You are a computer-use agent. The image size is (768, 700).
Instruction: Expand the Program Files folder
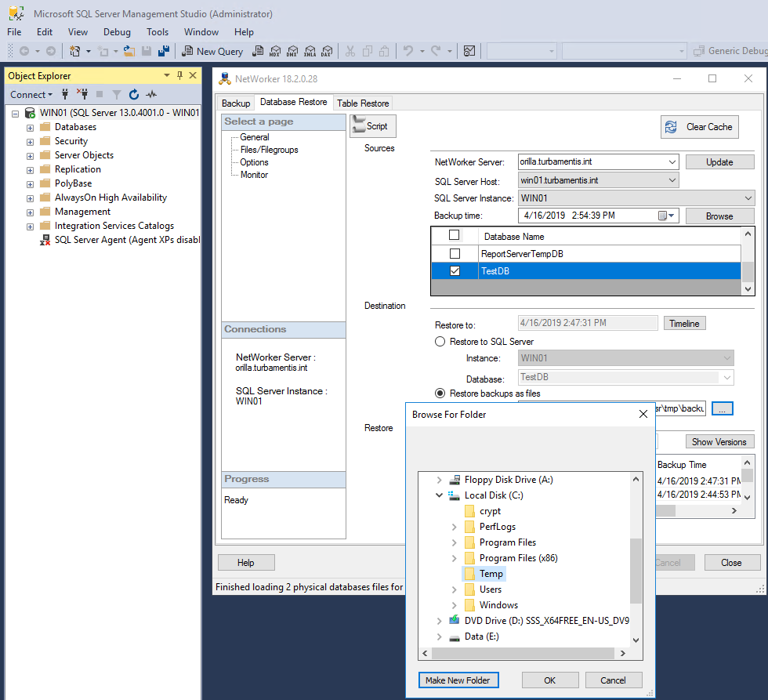[x=454, y=542]
